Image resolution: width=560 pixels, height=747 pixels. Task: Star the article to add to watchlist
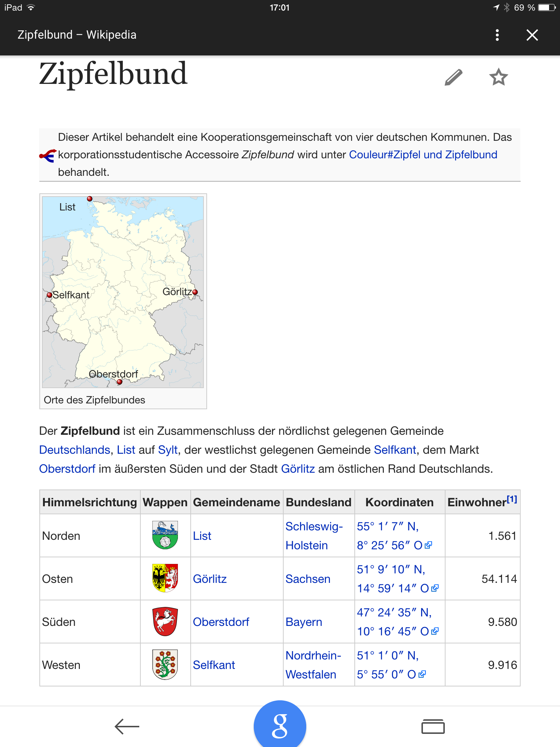click(498, 77)
